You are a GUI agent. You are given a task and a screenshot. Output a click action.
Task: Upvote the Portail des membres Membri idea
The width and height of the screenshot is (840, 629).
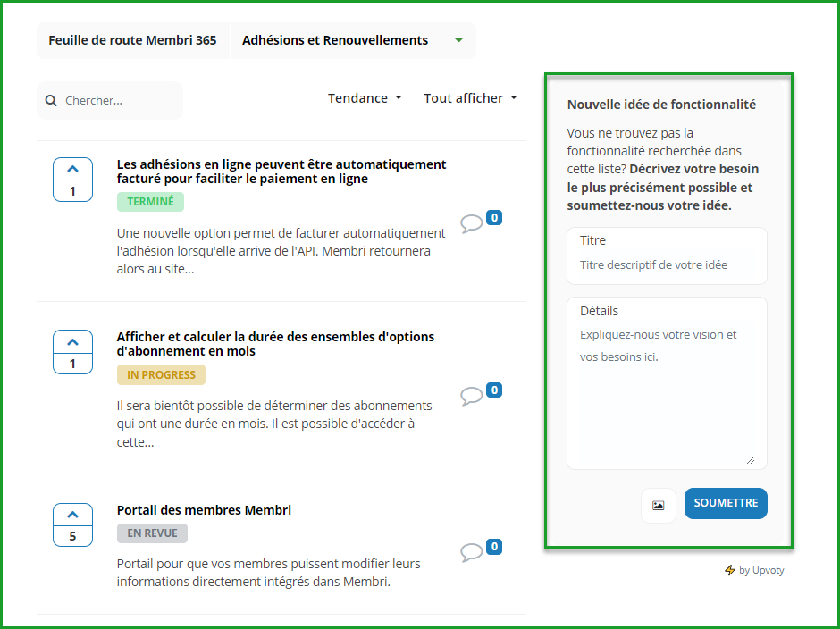pyautogui.click(x=72, y=516)
